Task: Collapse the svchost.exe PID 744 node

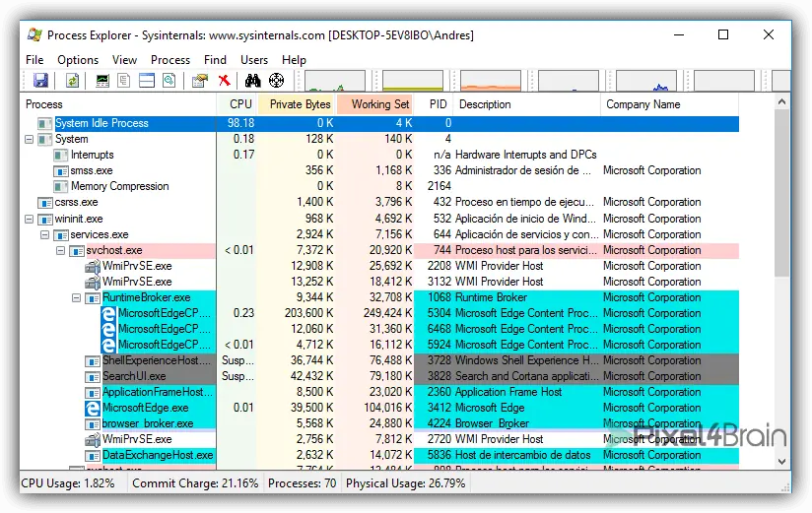Action: (x=60, y=250)
